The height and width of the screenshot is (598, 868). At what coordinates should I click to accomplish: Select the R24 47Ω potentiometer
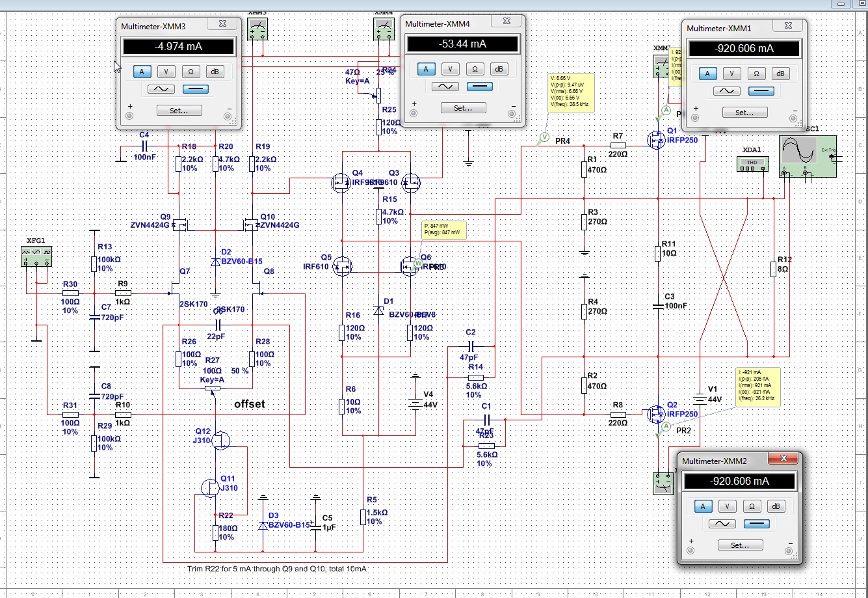(378, 96)
